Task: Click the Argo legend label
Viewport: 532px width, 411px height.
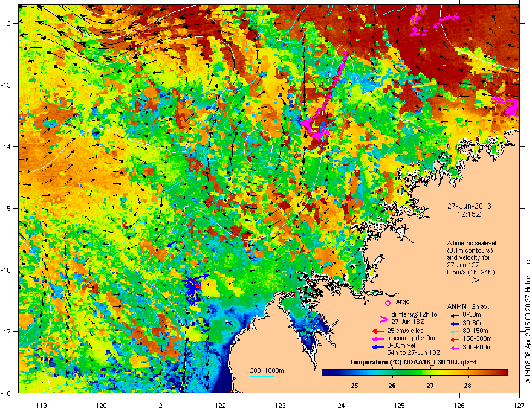Action: pyautogui.click(x=403, y=302)
